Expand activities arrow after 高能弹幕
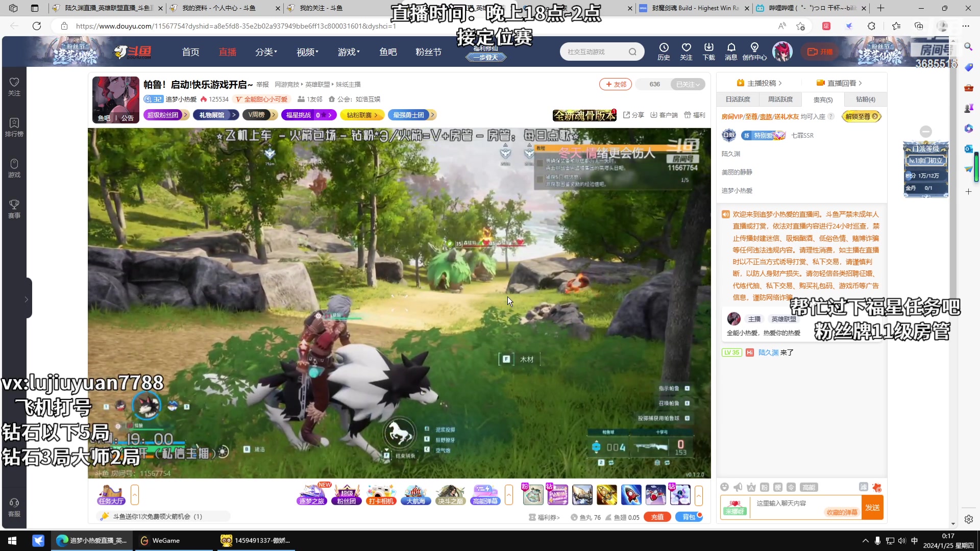This screenshot has width=980, height=551. coord(508,494)
